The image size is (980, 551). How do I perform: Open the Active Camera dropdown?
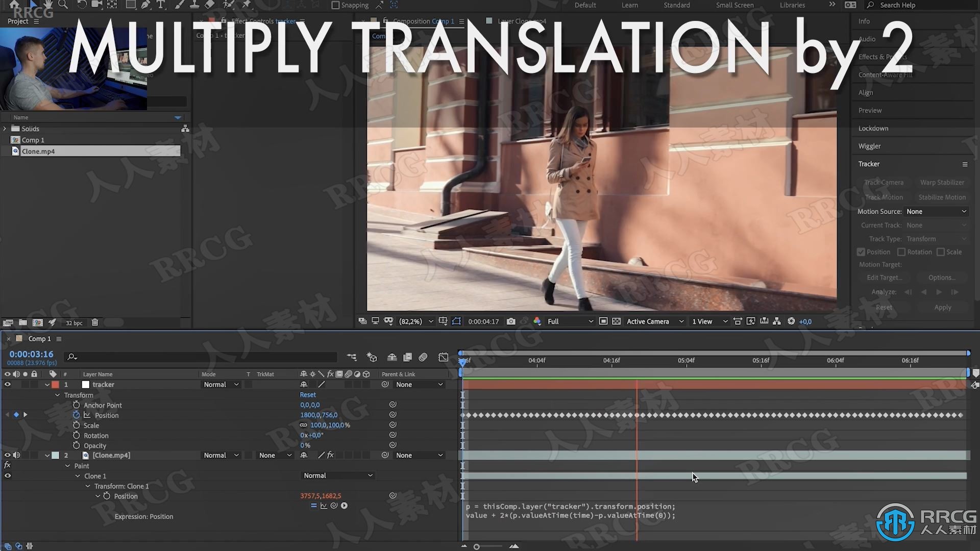[x=655, y=321]
